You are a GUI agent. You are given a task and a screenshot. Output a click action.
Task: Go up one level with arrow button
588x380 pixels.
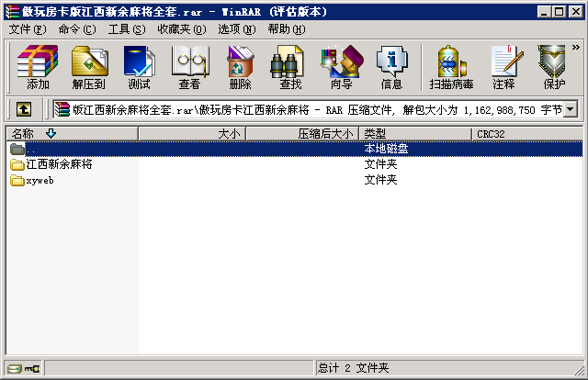(x=24, y=109)
